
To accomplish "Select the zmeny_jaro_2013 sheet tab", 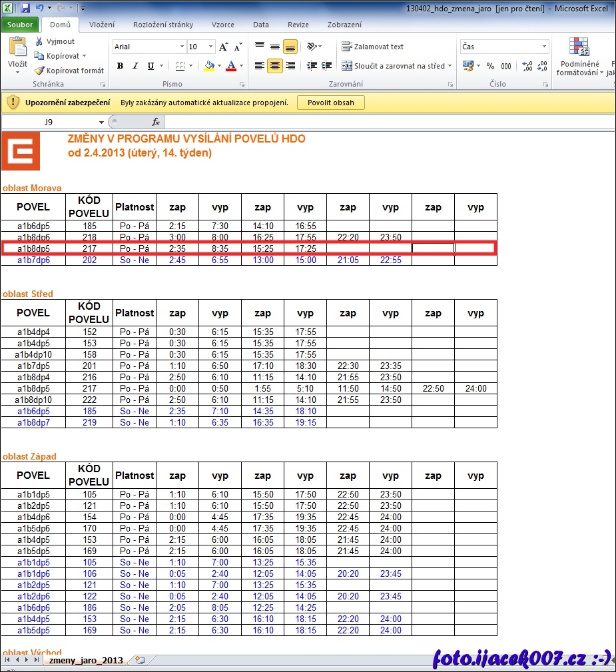I will 85,660.
